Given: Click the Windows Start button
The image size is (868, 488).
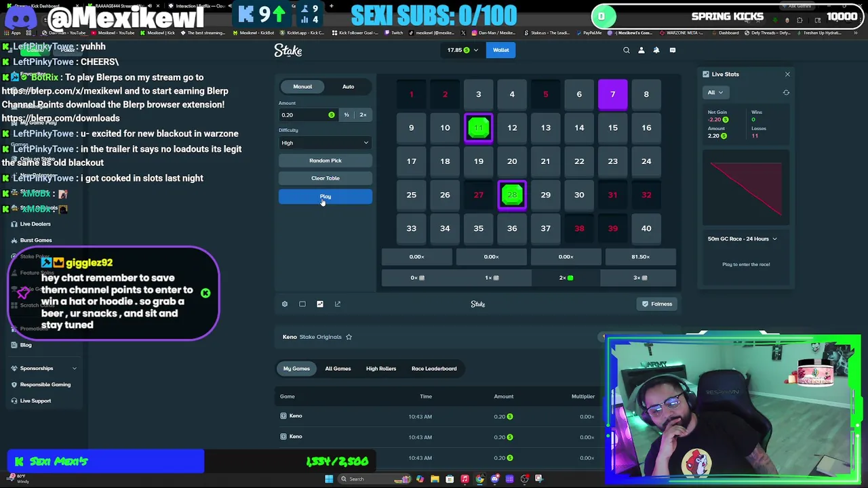Looking at the screenshot, I should [x=329, y=479].
